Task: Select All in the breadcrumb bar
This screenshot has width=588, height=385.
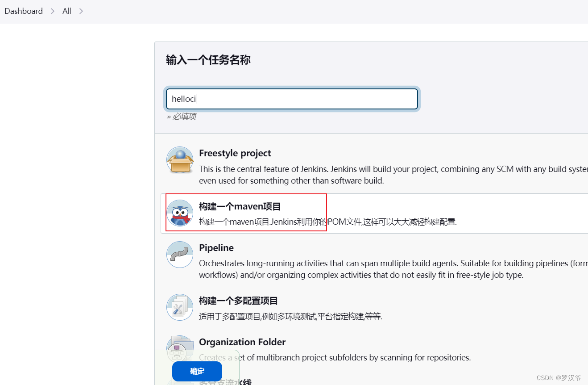Action: [x=66, y=11]
